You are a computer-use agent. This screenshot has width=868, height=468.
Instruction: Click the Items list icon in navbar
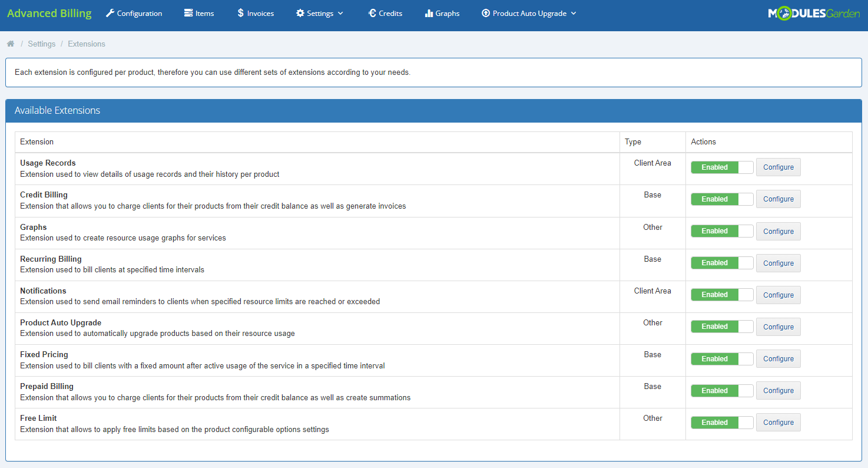[188, 13]
